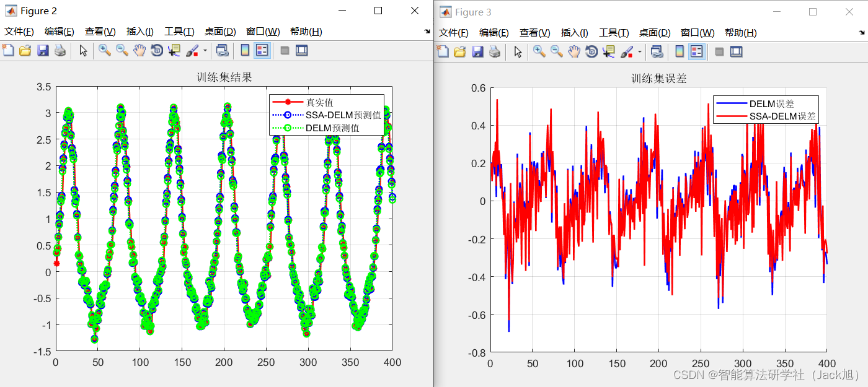This screenshot has width=868, height=387.
Task: Open 桌面(D) menu in Figure 2
Action: (x=220, y=32)
